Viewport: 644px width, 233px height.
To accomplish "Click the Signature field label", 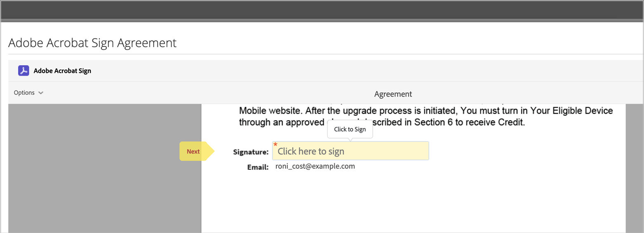I will 251,152.
